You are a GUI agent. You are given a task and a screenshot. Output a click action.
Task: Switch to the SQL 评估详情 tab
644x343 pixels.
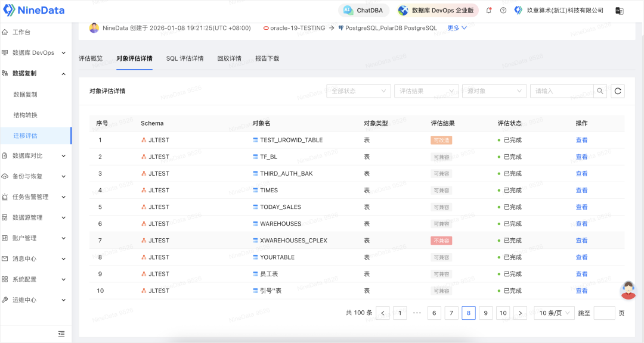pyautogui.click(x=185, y=58)
